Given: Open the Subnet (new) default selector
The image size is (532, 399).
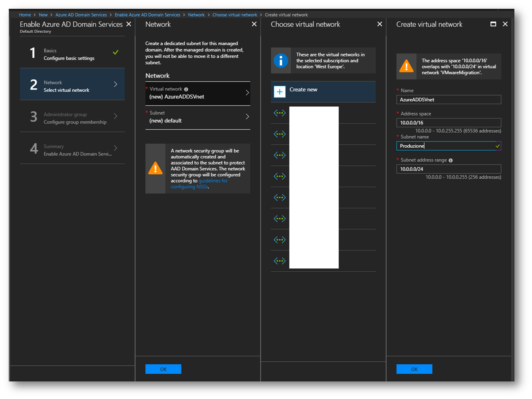Looking at the screenshot, I should [198, 117].
